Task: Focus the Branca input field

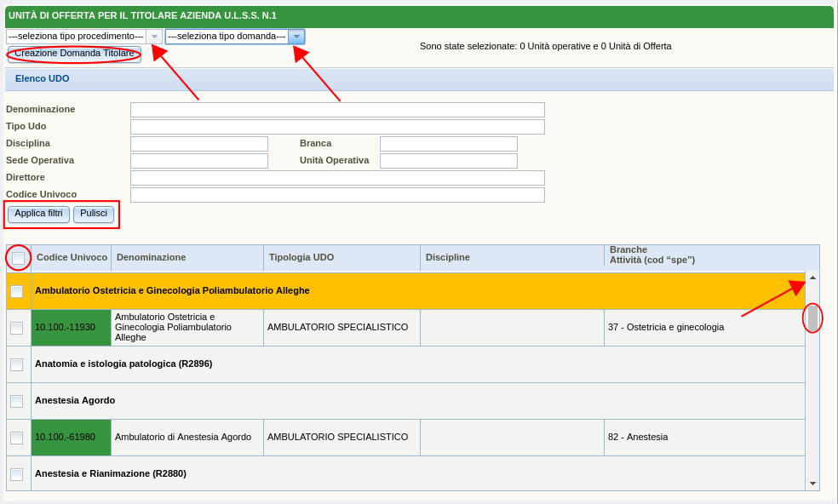Action: pyautogui.click(x=448, y=144)
